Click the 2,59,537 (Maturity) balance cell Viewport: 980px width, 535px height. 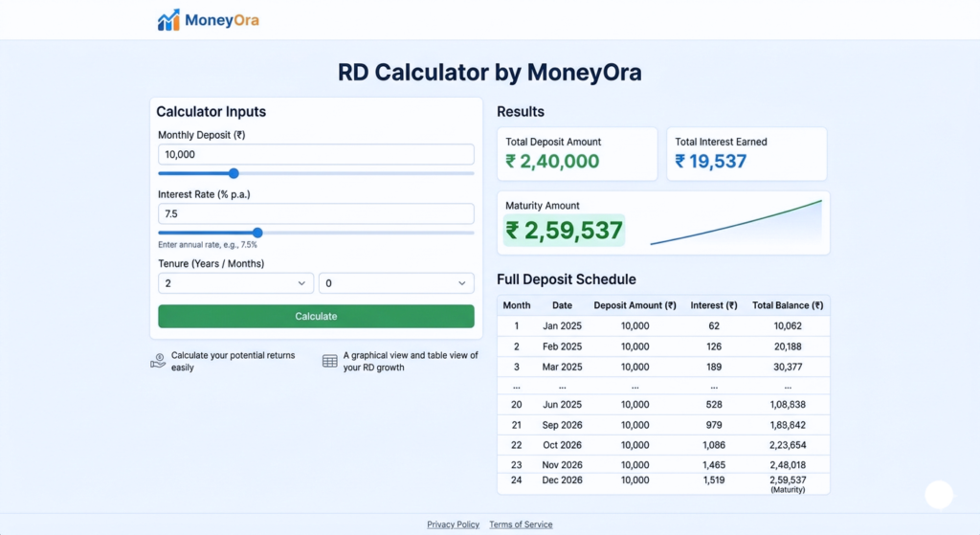788,483
